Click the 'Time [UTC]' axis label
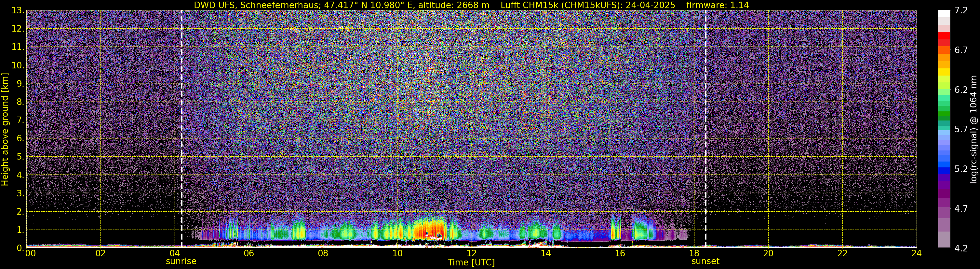Screen dimensions: 980x269 coord(471,262)
